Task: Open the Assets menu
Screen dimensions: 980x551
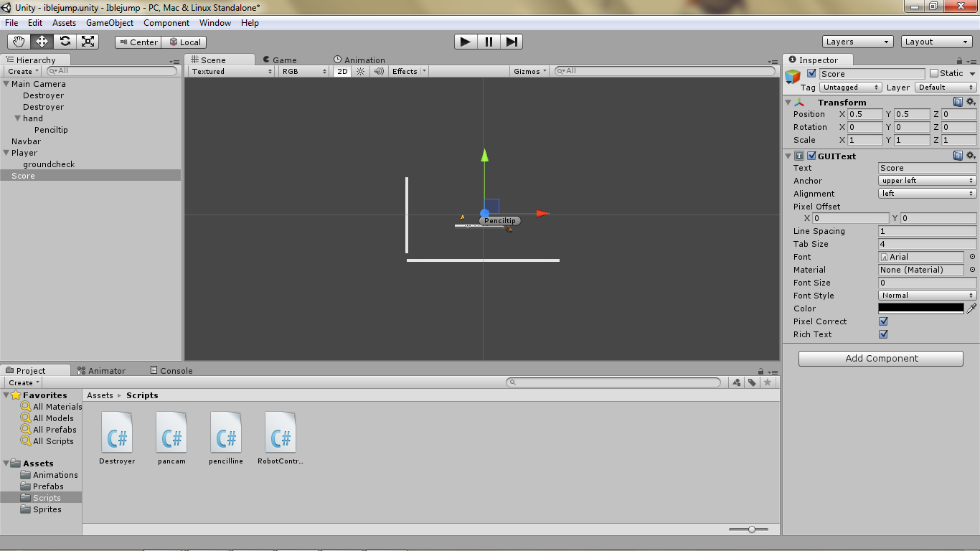Action: [x=64, y=23]
